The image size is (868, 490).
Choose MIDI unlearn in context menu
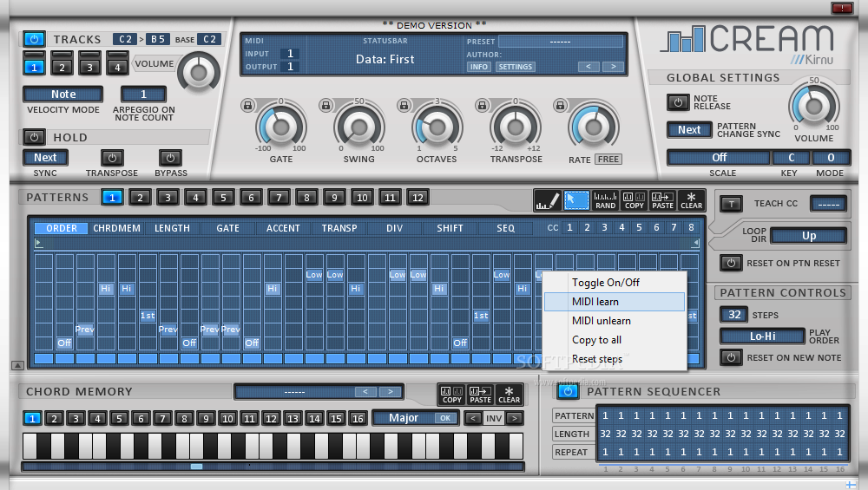click(615, 321)
